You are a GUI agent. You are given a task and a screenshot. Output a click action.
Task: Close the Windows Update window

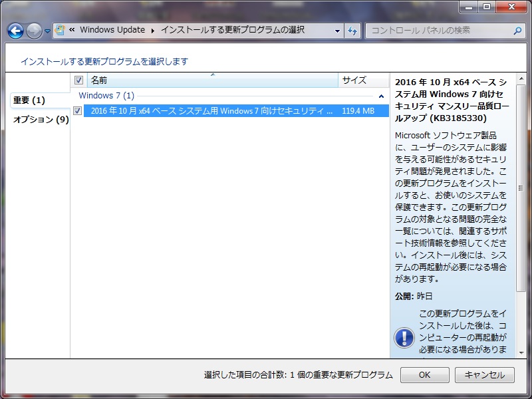511,7
